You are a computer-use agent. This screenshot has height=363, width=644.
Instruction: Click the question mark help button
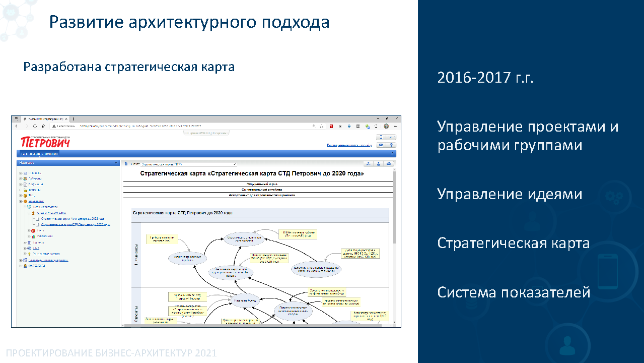tap(391, 145)
